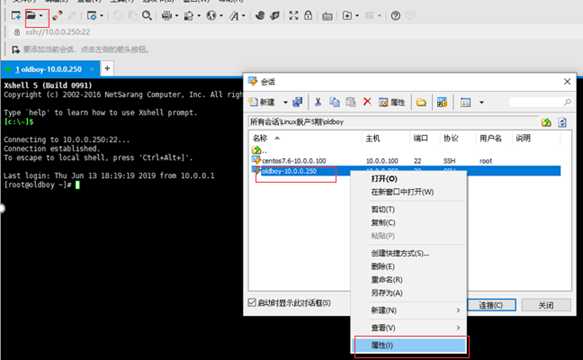Click the red Disconnect icon in toolbar

[57, 16]
